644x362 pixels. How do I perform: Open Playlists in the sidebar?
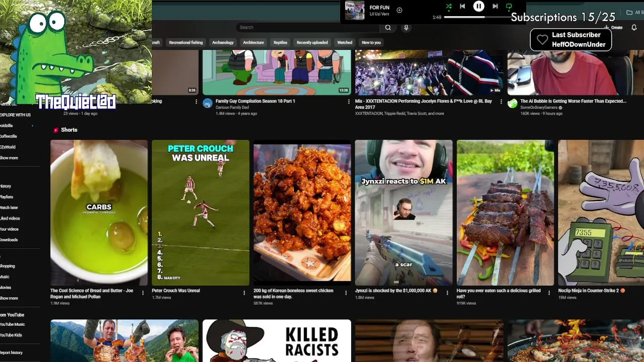[6, 197]
